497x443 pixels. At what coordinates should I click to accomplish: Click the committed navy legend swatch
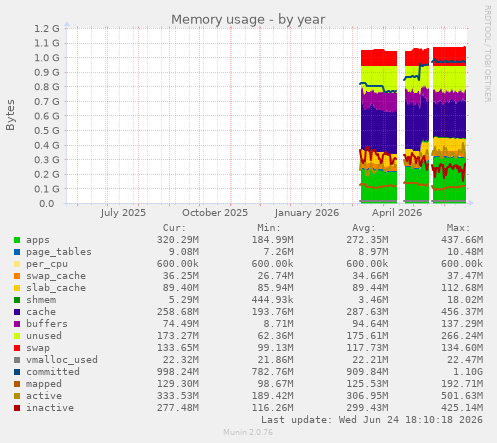pos(17,372)
